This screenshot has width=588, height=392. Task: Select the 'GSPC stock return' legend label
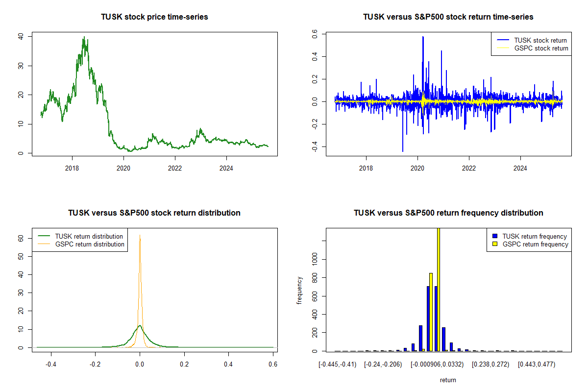coord(541,48)
